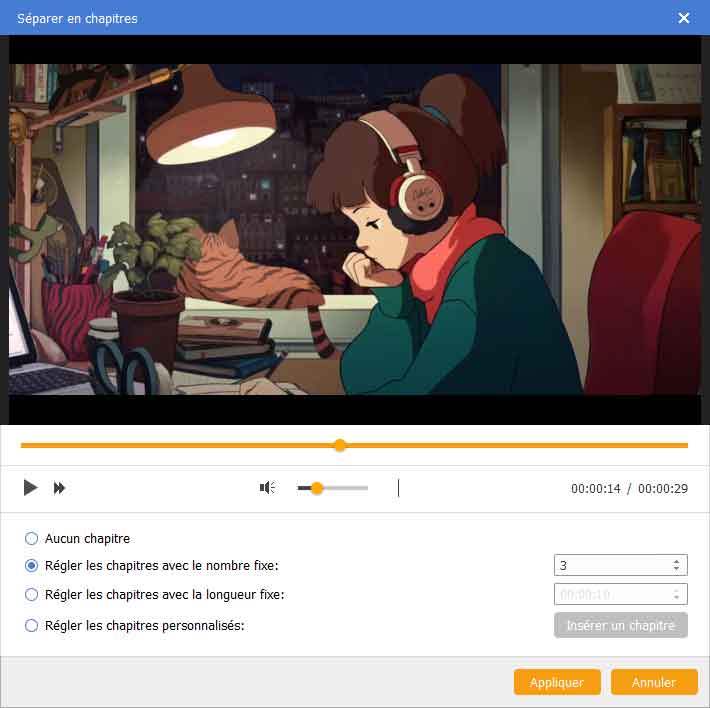710x708 pixels.
Task: Play the video preview
Action: point(30,488)
